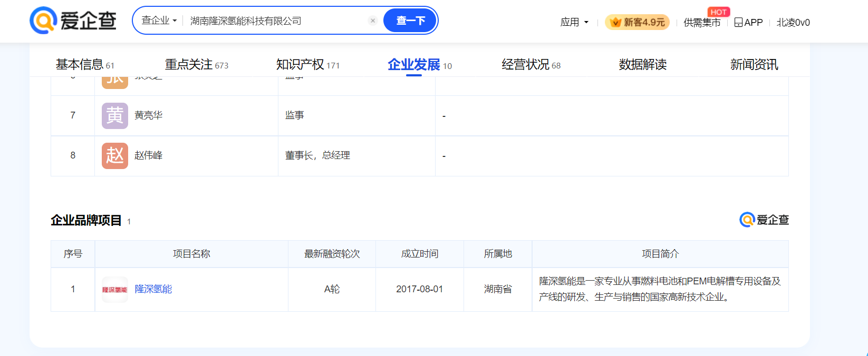Click the 湖南省 location cell

tap(498, 290)
